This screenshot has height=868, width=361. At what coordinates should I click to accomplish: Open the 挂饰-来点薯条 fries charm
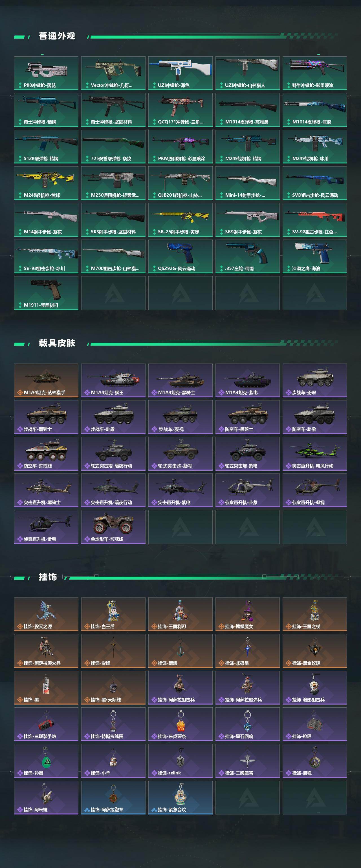point(180,724)
